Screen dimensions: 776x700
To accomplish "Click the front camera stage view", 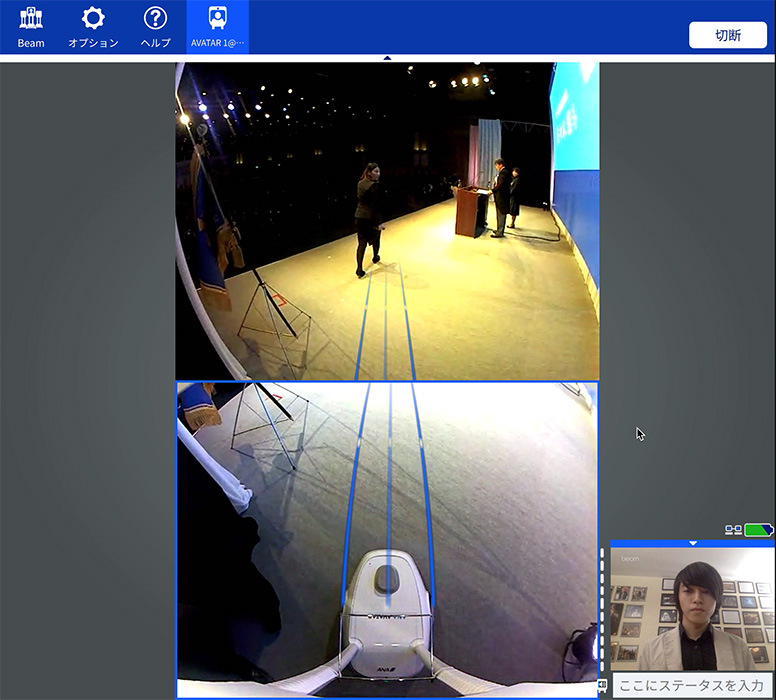I will 387,220.
